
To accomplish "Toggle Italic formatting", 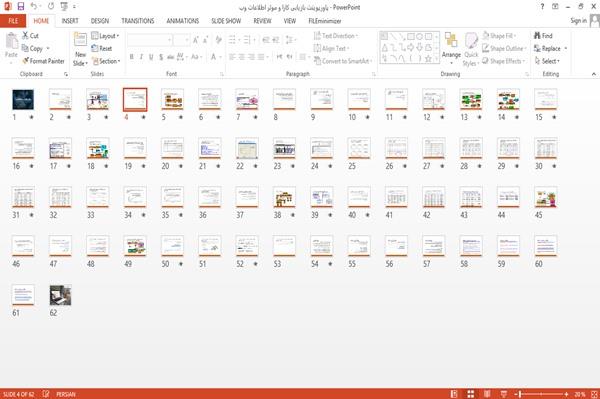I will pyautogui.click(x=141, y=57).
